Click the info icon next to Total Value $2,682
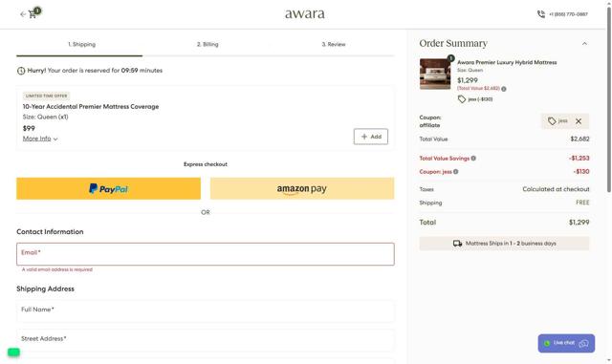This screenshot has height=364, width=612. point(504,89)
